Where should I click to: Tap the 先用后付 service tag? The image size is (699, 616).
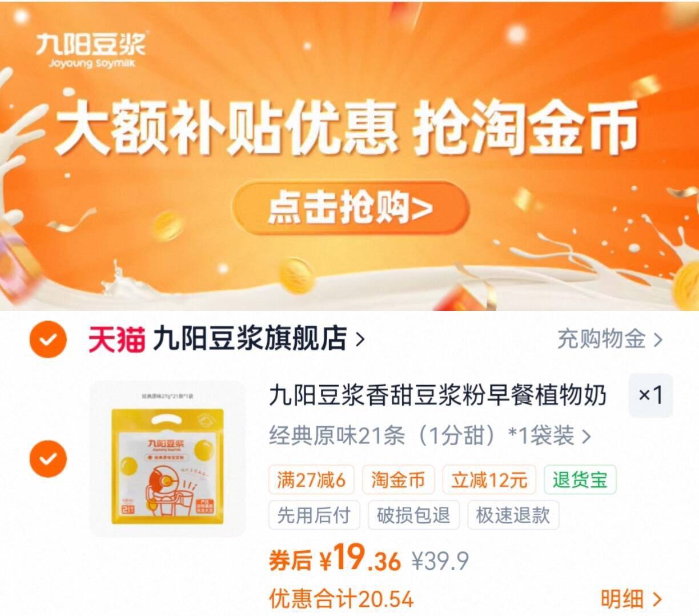pos(314,515)
